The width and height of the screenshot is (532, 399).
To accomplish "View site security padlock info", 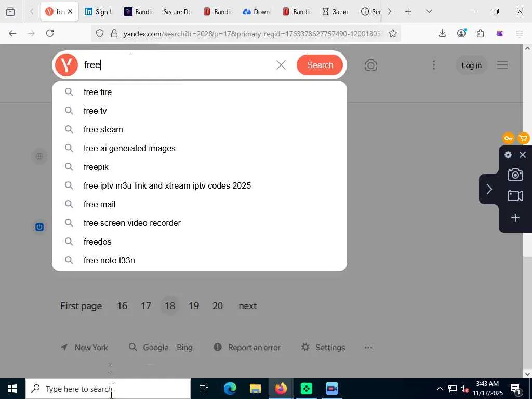I will pos(114,33).
